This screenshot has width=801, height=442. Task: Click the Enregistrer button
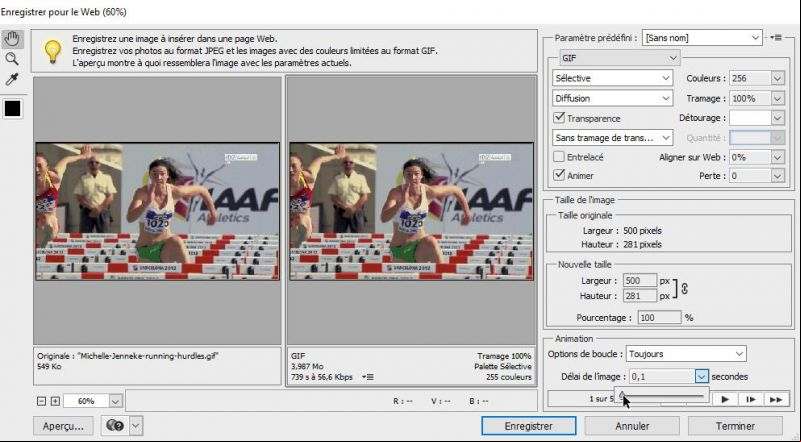[528, 426]
